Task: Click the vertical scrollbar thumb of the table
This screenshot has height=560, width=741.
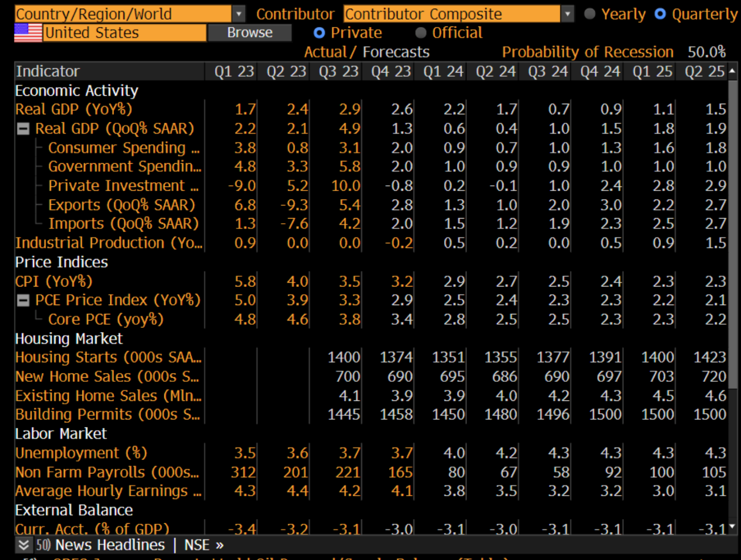Action: [x=732, y=233]
